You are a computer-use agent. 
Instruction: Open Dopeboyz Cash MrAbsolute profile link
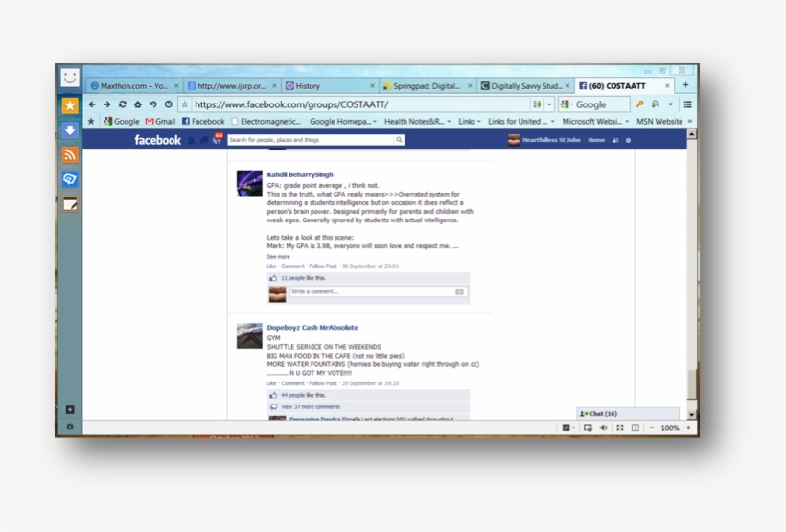tap(312, 328)
